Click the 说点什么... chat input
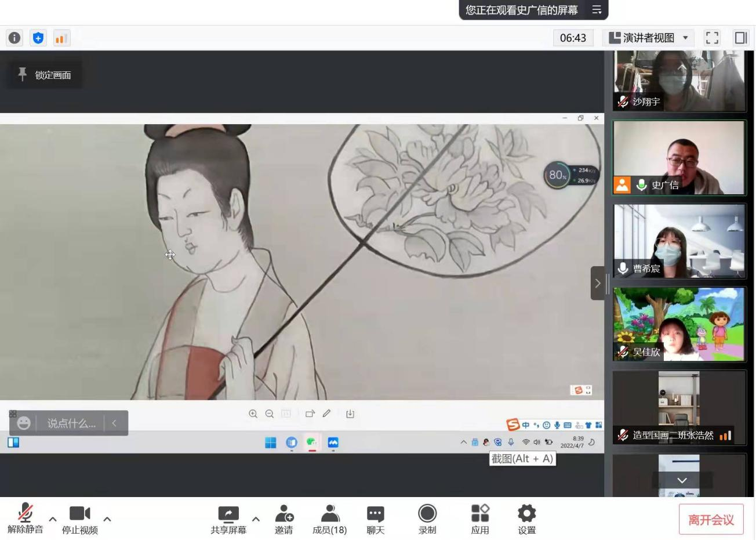The image size is (756, 540). 71,423
